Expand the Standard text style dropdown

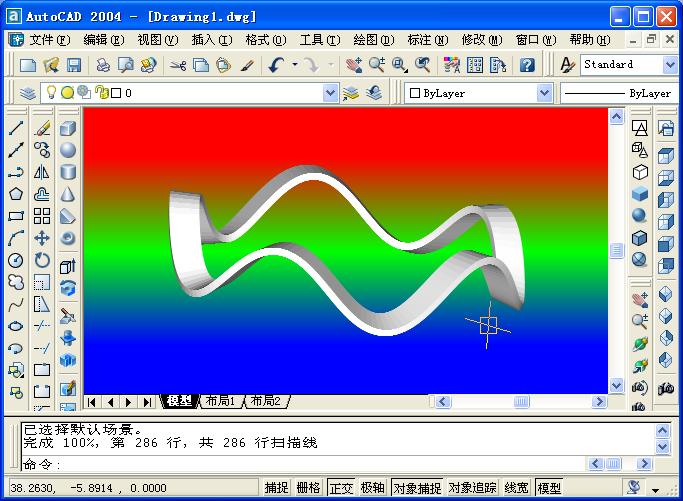(x=670, y=65)
